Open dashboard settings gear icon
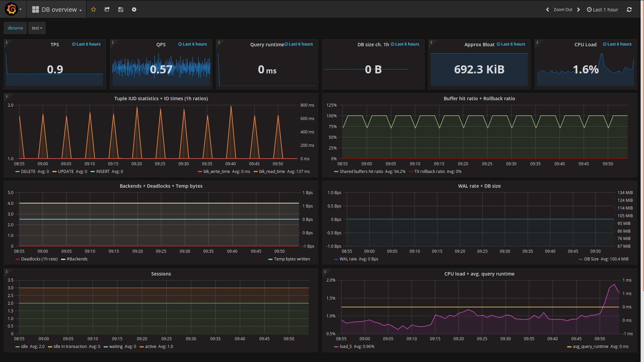 click(x=134, y=9)
